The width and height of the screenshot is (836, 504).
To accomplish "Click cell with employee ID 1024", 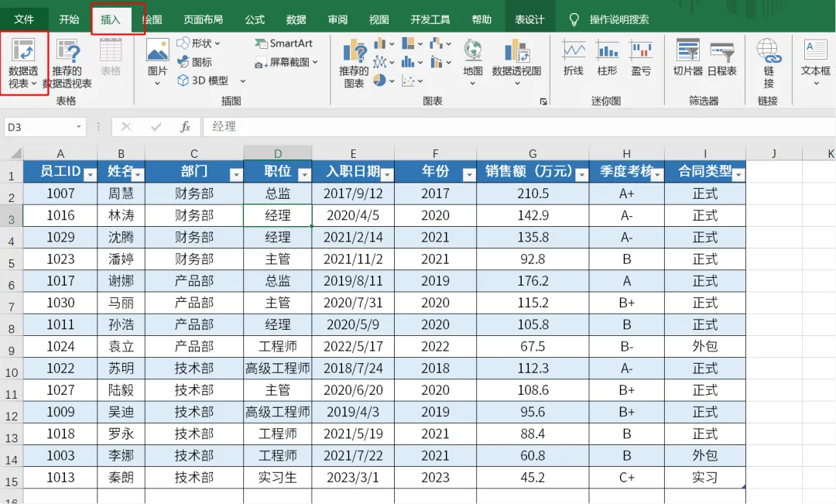I will pyautogui.click(x=60, y=347).
